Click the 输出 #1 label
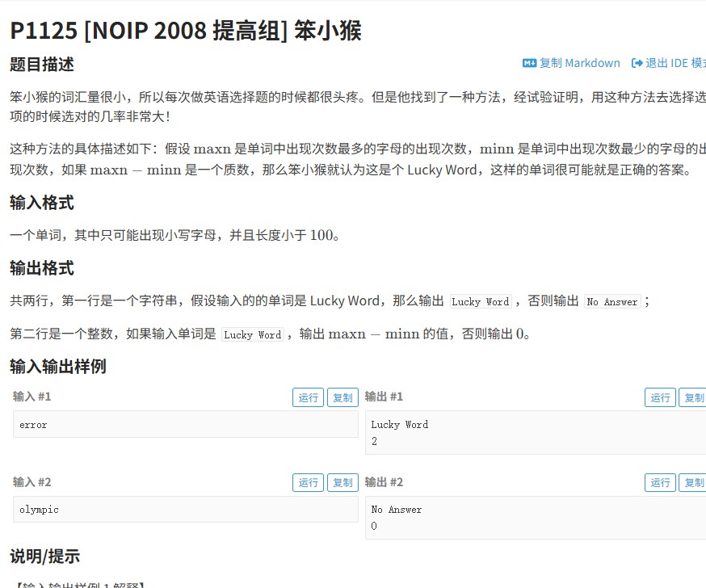 384,397
